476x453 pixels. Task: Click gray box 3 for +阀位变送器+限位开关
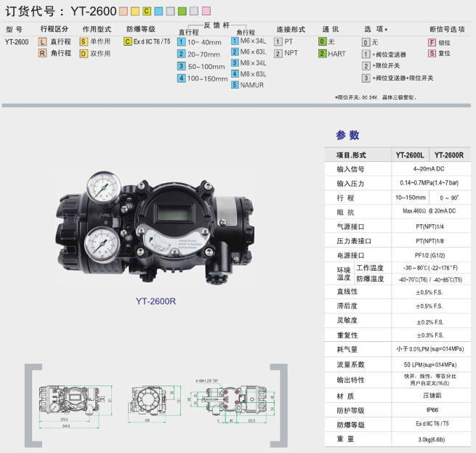(366, 78)
